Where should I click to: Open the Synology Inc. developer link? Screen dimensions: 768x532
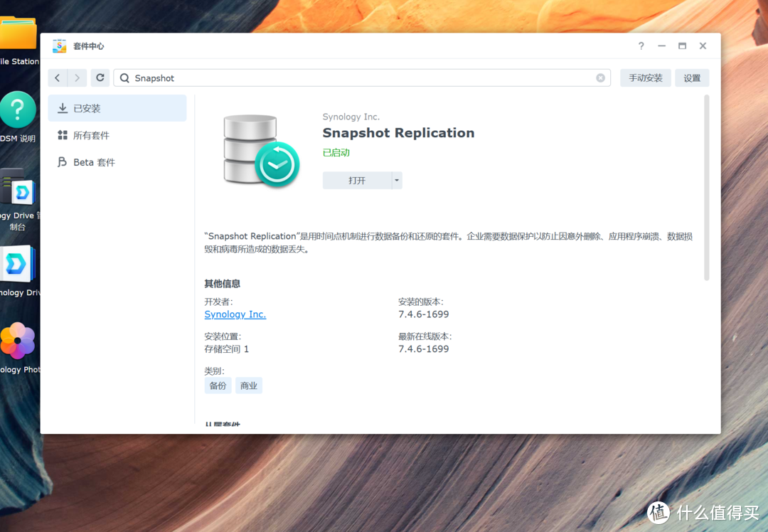point(235,314)
